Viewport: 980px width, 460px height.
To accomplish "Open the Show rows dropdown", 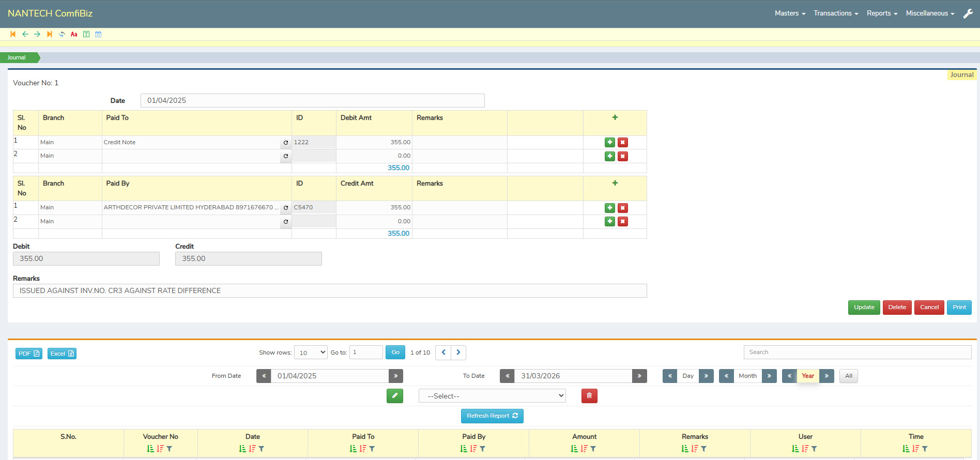I will point(311,352).
